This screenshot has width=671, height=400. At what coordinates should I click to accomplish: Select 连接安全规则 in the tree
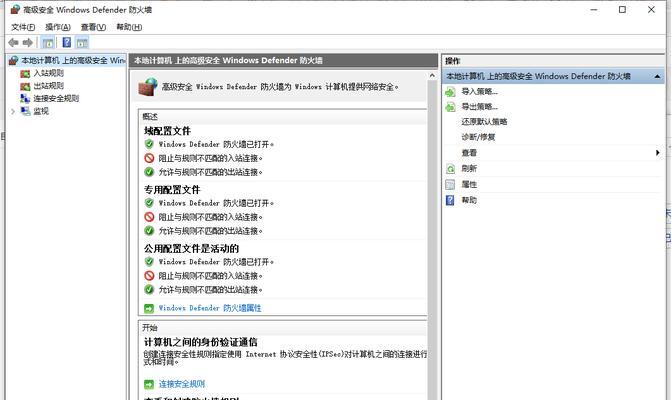[56, 98]
